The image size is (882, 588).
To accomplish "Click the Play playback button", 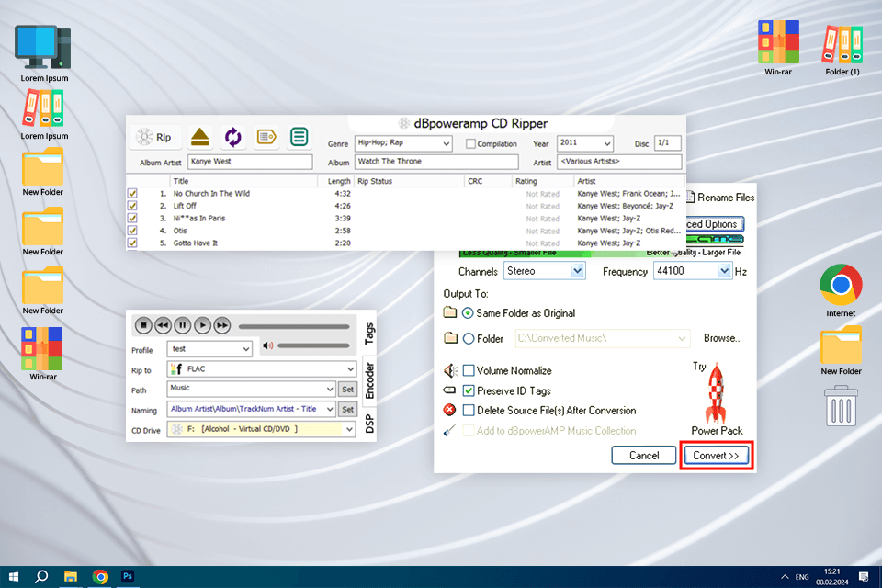I will [202, 325].
